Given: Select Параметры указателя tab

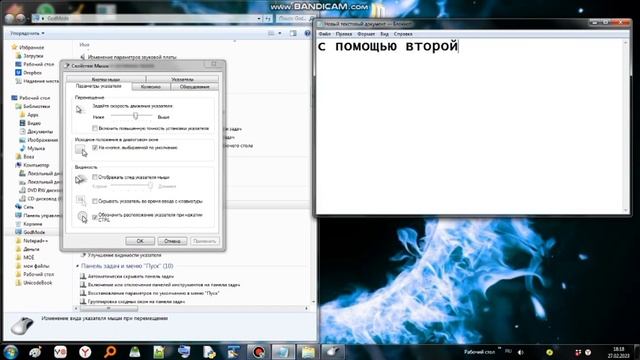Looking at the screenshot, I should pyautogui.click(x=98, y=87).
